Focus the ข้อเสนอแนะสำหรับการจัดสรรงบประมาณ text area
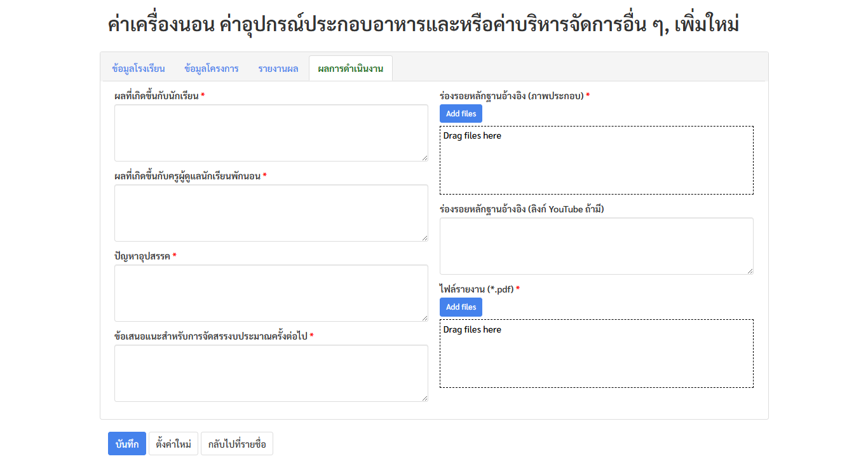The height and width of the screenshot is (461, 868). pos(271,373)
